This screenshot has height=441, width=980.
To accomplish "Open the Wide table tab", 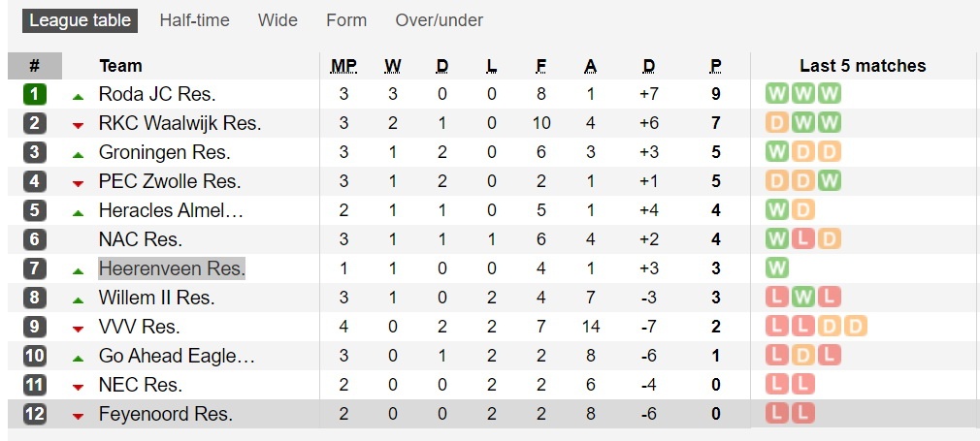I will pos(278,20).
